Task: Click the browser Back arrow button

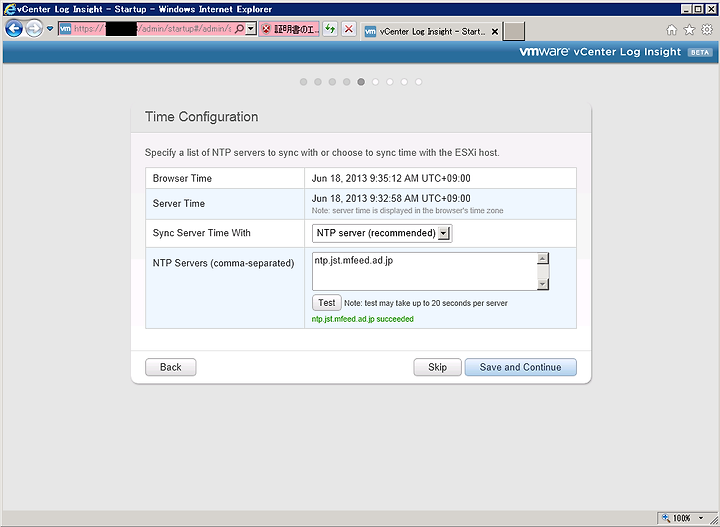Action: (14, 29)
